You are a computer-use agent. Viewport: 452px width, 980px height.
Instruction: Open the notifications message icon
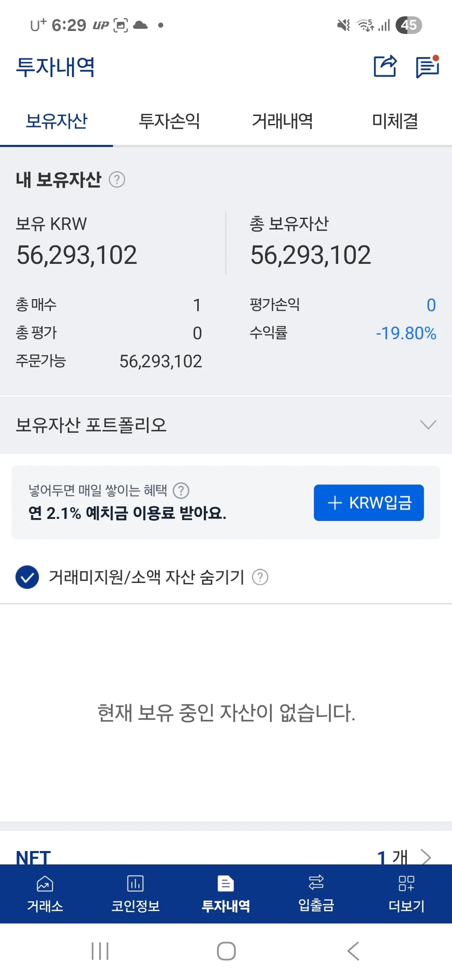tap(427, 67)
